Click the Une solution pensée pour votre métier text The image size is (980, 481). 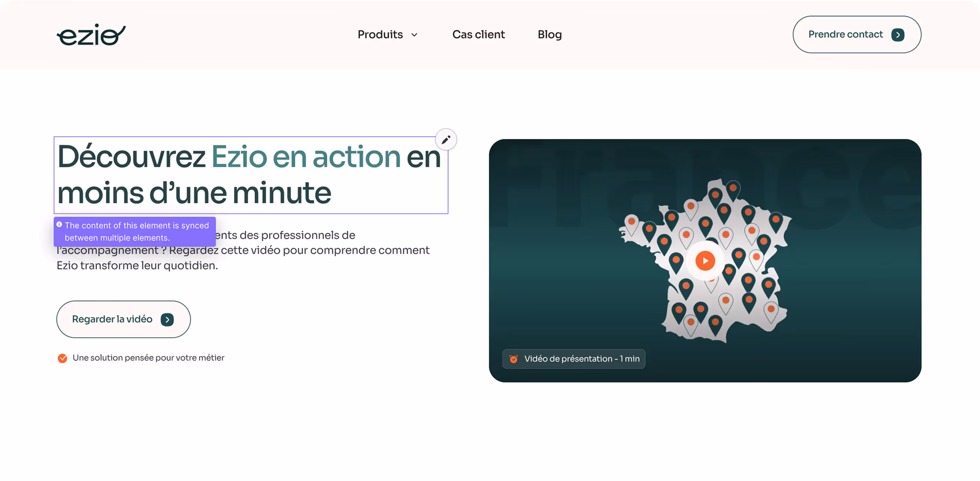[x=149, y=358]
